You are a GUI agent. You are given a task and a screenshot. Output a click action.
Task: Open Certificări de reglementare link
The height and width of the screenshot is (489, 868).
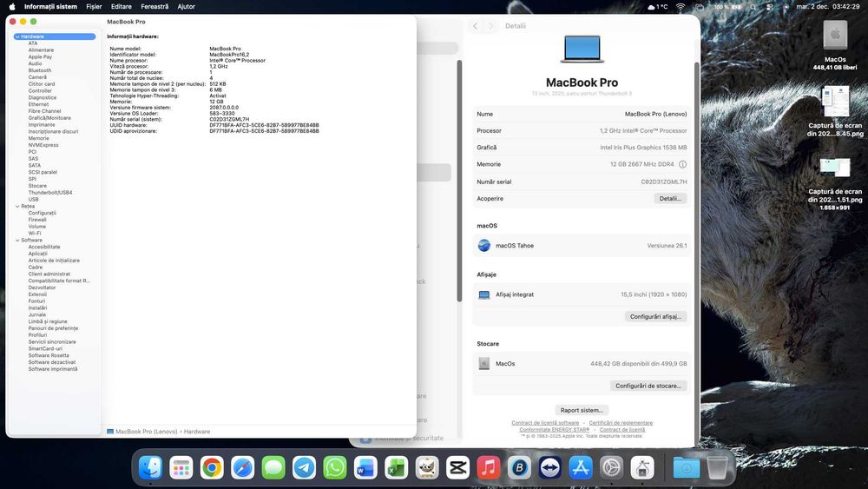click(621, 423)
